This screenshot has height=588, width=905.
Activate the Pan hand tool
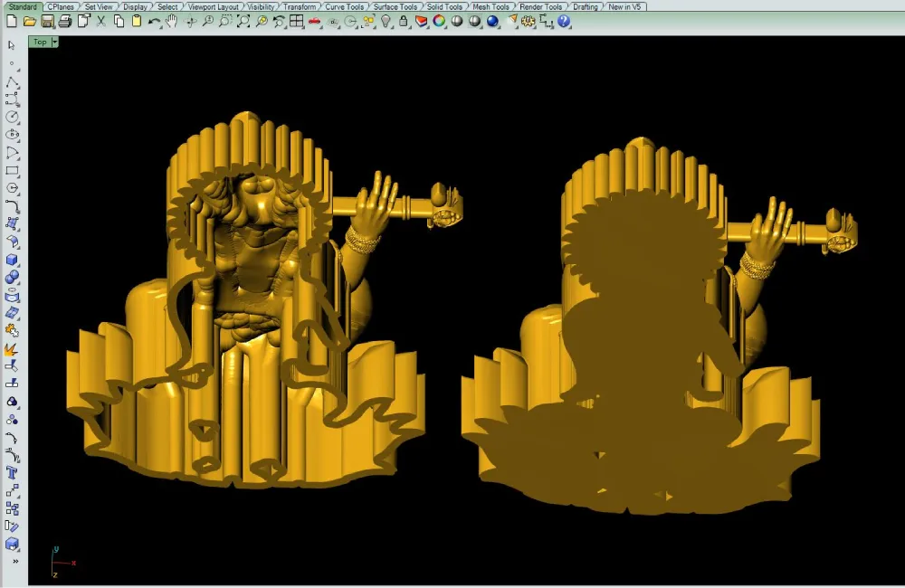coord(171,22)
